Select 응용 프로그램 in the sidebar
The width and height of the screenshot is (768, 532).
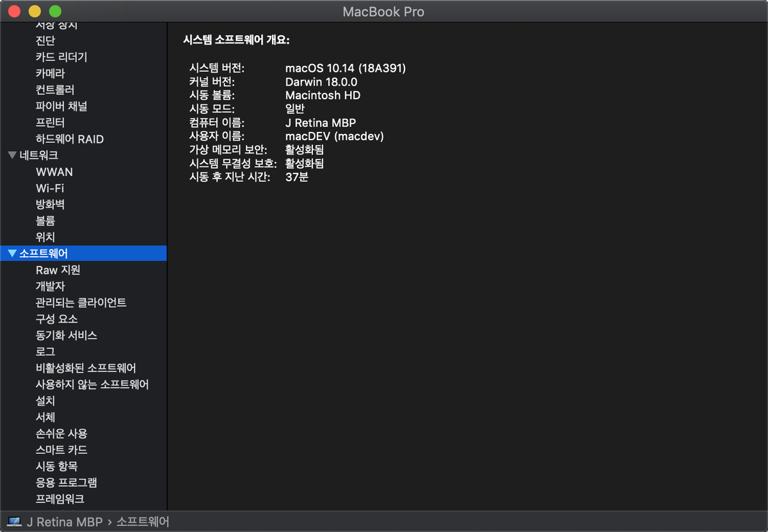pos(67,483)
